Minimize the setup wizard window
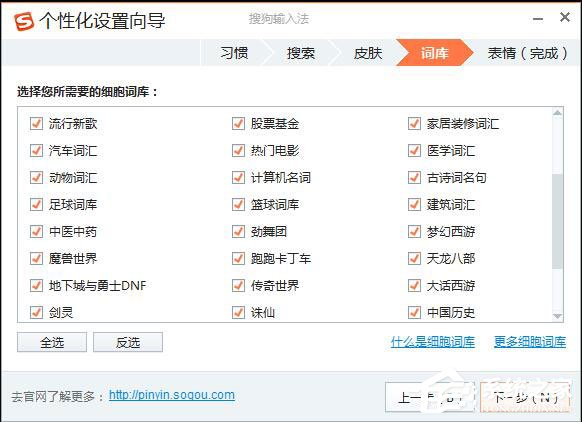The height and width of the screenshot is (422, 582). tap(538, 19)
